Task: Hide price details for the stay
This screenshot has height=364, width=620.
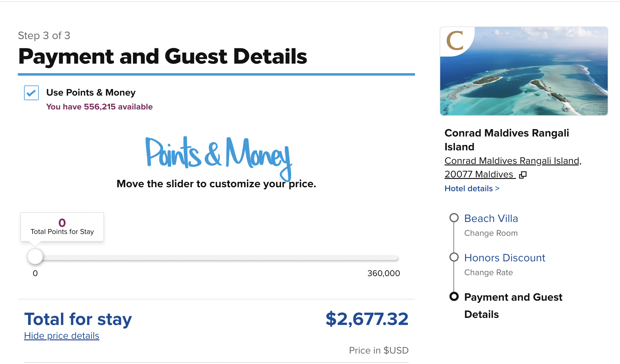Action: [x=62, y=336]
